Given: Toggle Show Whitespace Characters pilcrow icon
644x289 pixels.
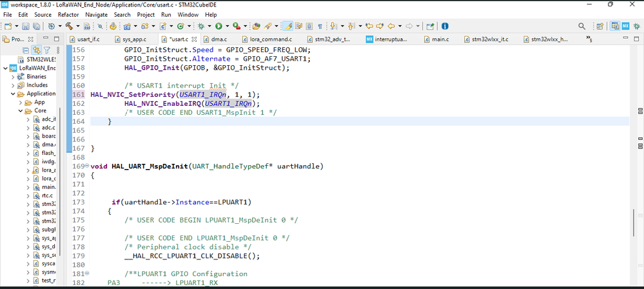Looking at the screenshot, I should 320,26.
